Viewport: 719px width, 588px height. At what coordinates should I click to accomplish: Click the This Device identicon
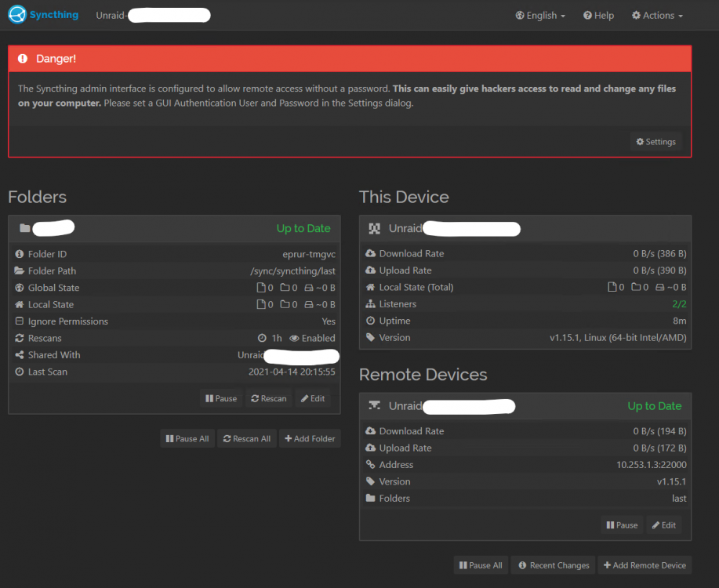(x=375, y=228)
